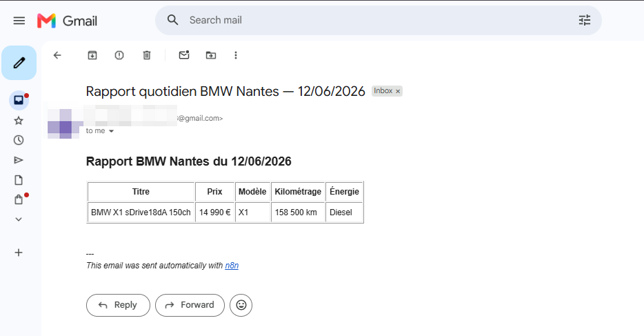Reply to this email

click(x=119, y=305)
